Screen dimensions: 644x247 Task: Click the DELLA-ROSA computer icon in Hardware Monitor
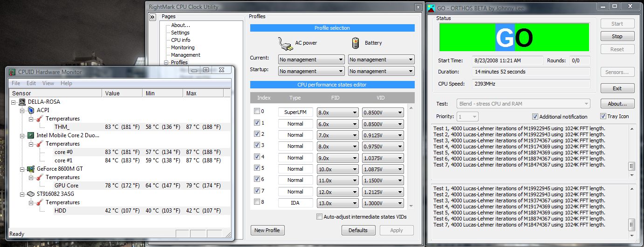[22, 102]
